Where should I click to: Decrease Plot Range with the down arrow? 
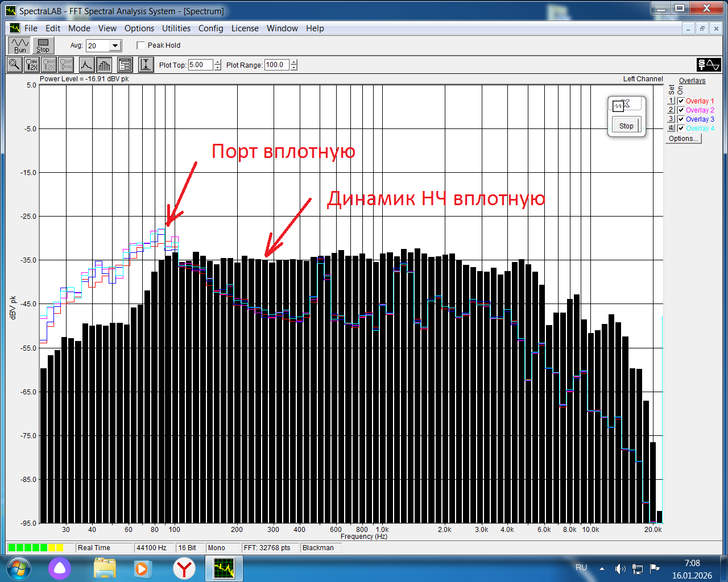293,68
